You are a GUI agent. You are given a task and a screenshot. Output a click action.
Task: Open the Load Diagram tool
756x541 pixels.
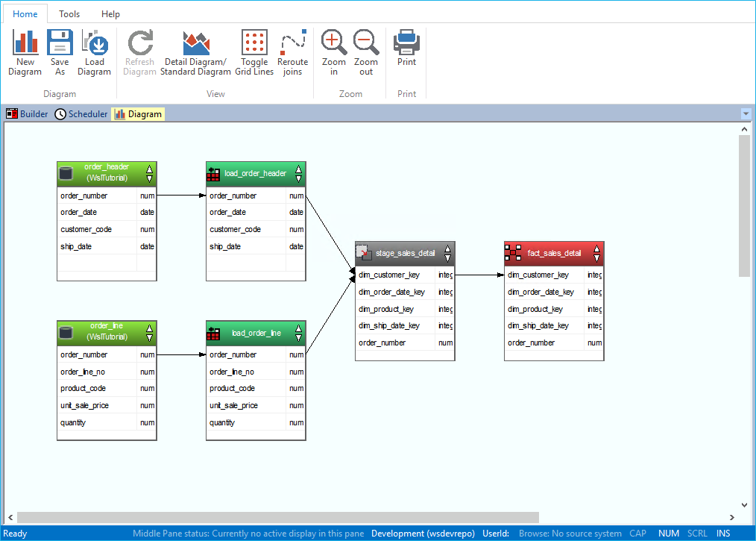pyautogui.click(x=94, y=52)
